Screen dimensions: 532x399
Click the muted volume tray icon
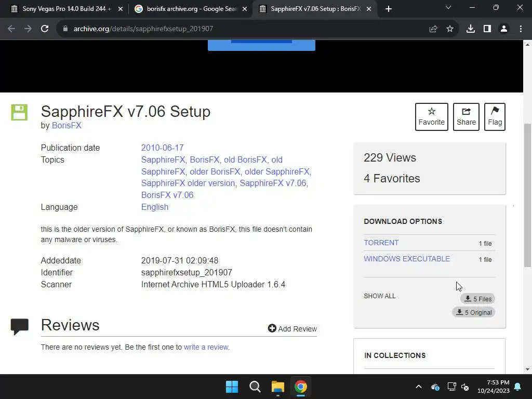tap(465, 387)
